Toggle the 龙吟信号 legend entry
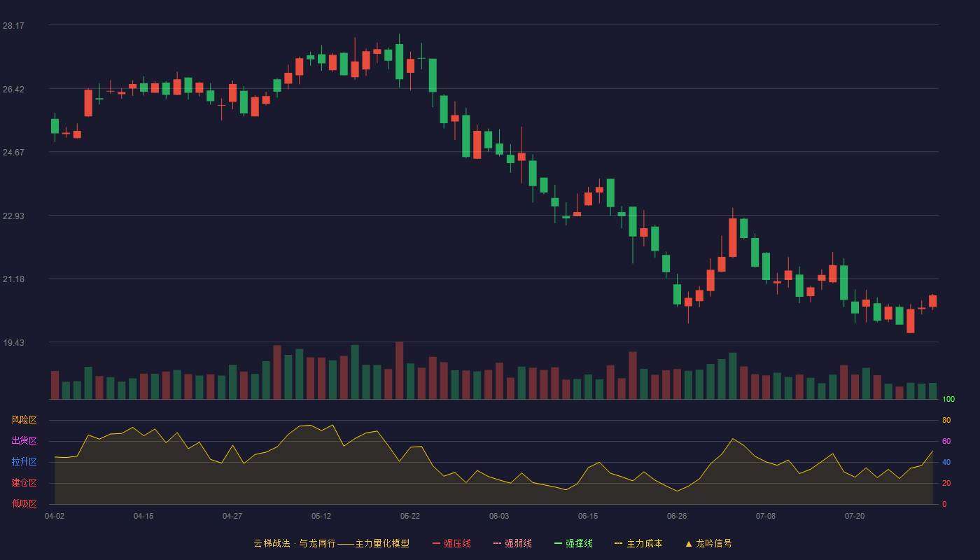The image size is (980, 560). [x=708, y=543]
